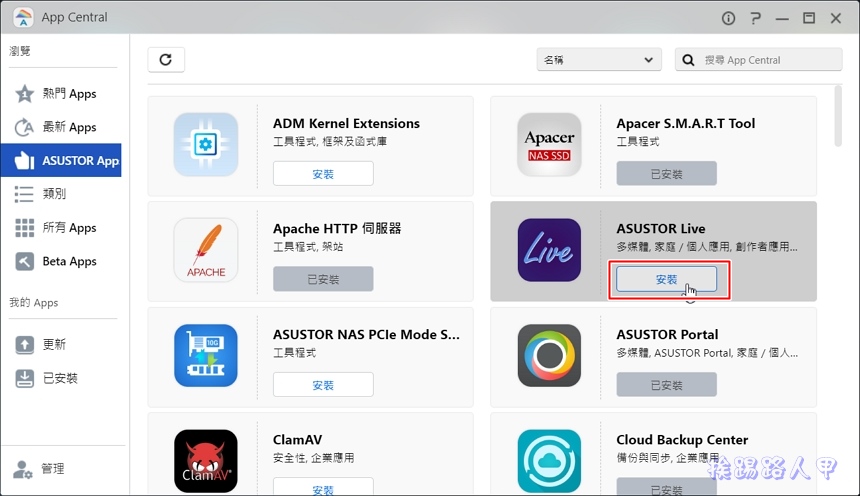Open the help question mark icon

[756, 18]
